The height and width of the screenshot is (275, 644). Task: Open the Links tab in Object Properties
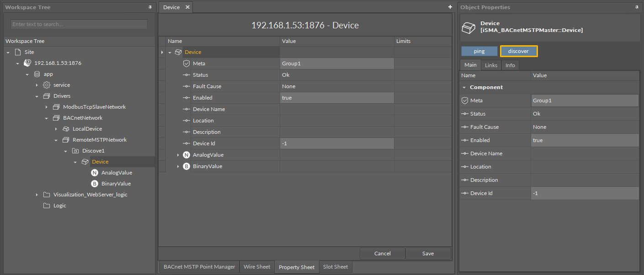coord(491,65)
